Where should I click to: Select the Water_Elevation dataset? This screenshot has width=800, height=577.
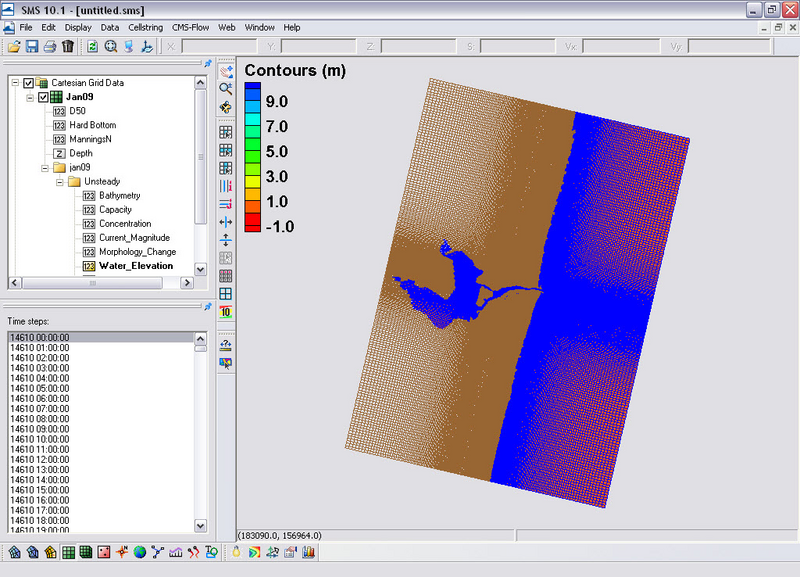[136, 266]
